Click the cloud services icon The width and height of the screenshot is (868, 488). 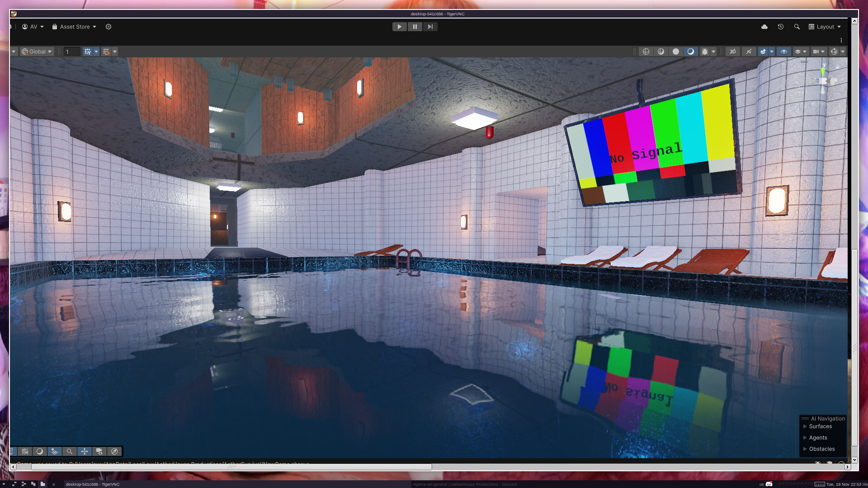(x=764, y=27)
